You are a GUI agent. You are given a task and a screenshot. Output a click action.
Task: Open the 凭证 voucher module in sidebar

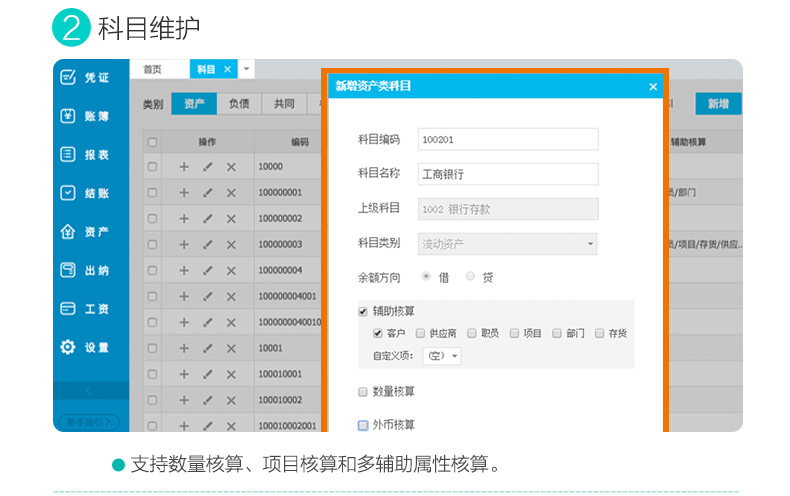tap(85, 78)
